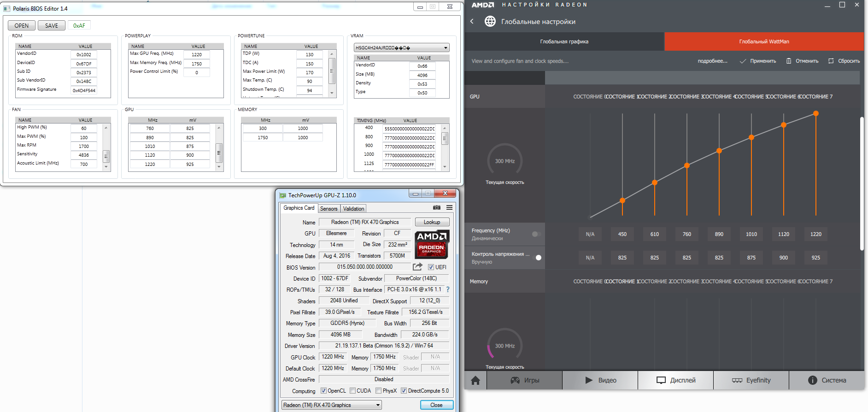Click the GPU-Z screenshot camera icon

coord(437,207)
